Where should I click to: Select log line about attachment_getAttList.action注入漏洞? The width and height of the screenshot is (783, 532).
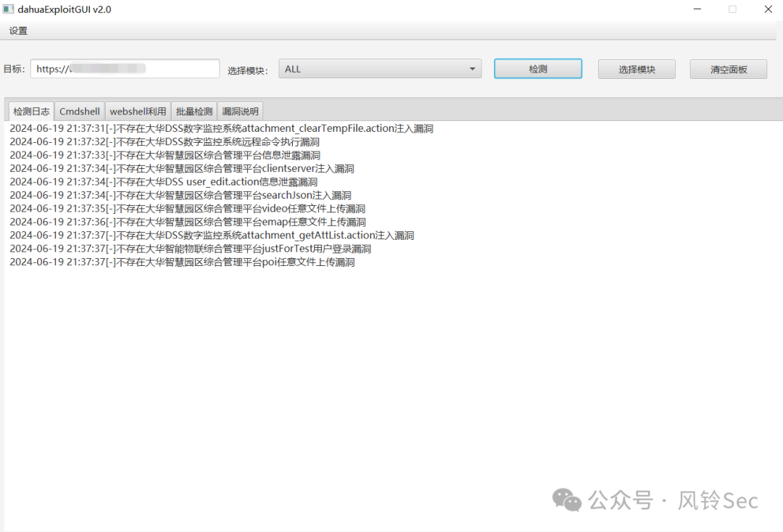click(x=212, y=236)
